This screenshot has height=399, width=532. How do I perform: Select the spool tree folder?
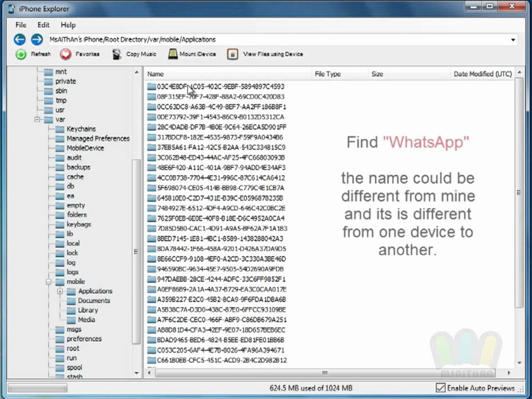(x=74, y=367)
